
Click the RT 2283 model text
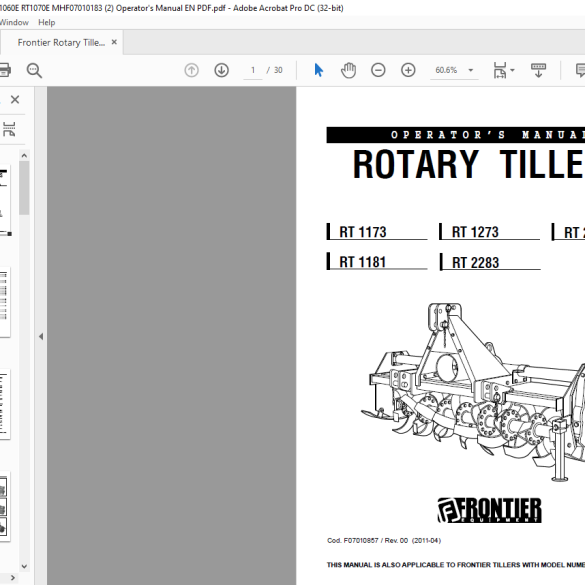pos(475,263)
